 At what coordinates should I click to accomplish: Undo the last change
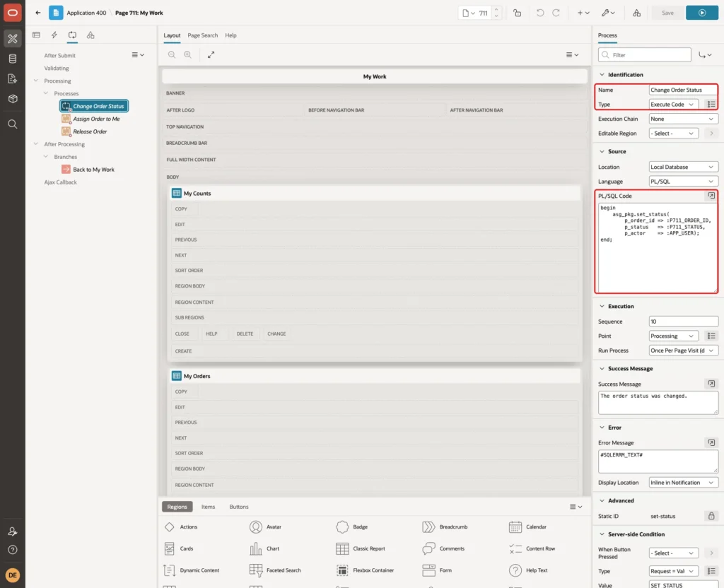point(539,13)
